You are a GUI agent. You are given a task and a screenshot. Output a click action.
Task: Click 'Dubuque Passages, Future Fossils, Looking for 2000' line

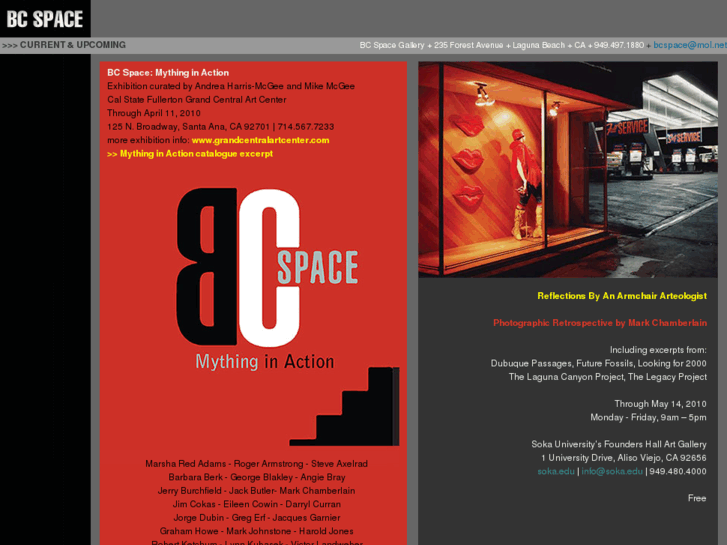(x=599, y=364)
